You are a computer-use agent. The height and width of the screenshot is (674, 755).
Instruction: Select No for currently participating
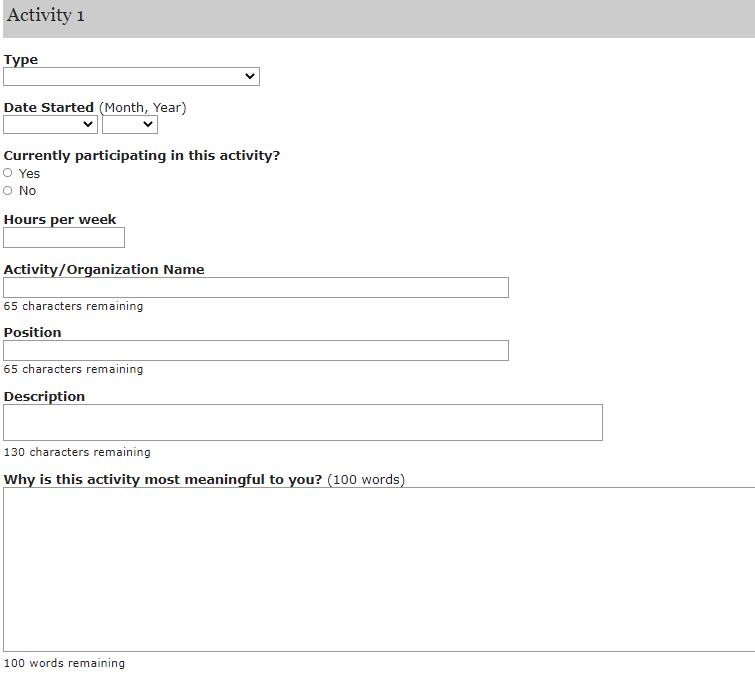coord(8,190)
